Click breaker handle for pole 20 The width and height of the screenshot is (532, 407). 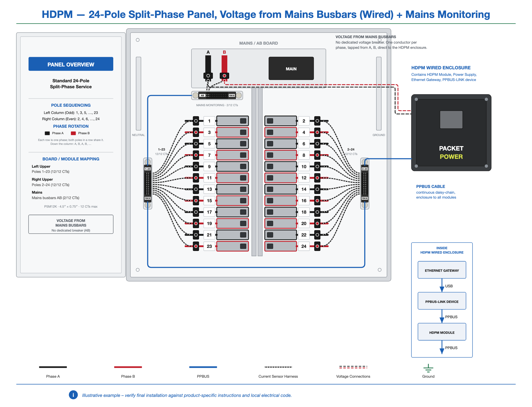tap(270, 223)
